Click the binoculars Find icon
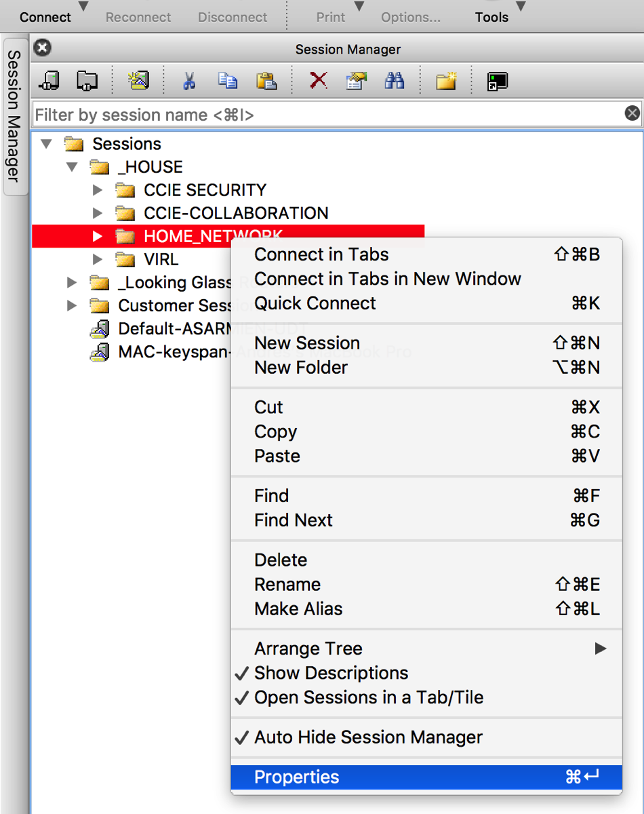 coord(395,81)
